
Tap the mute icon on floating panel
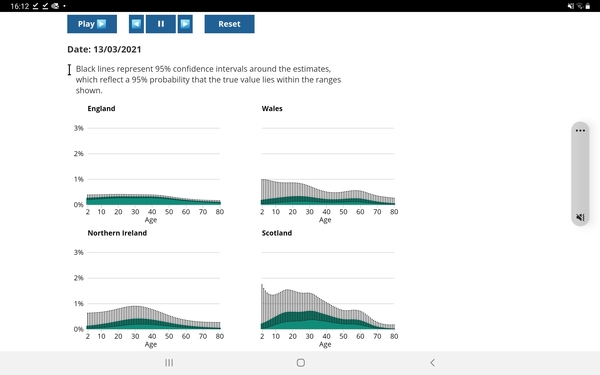pyautogui.click(x=580, y=217)
